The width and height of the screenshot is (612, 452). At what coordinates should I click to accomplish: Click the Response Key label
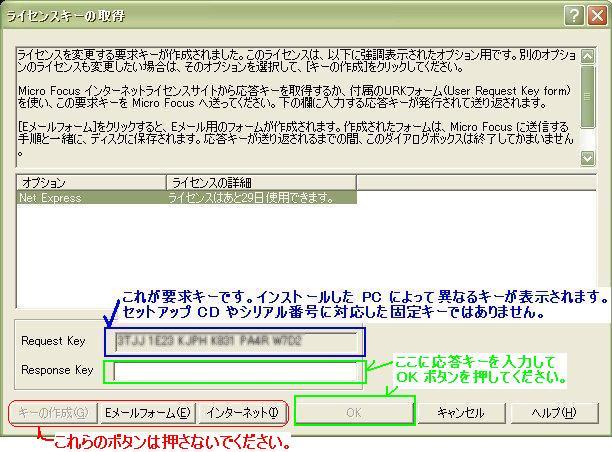(x=57, y=370)
